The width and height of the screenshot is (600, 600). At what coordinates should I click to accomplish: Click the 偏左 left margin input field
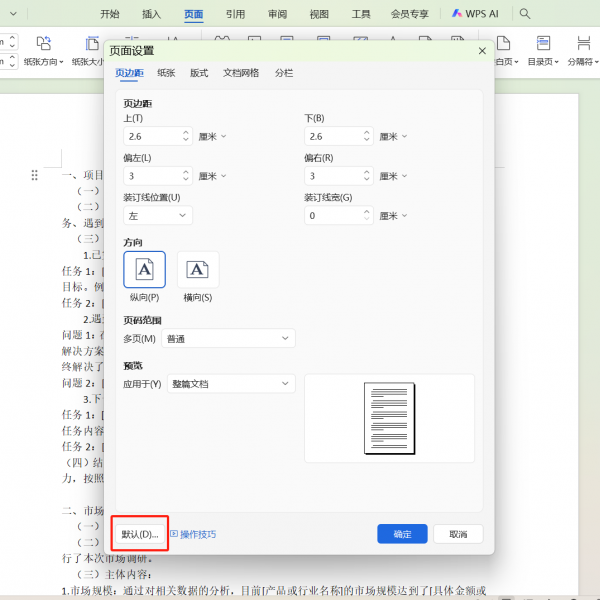click(x=150, y=176)
